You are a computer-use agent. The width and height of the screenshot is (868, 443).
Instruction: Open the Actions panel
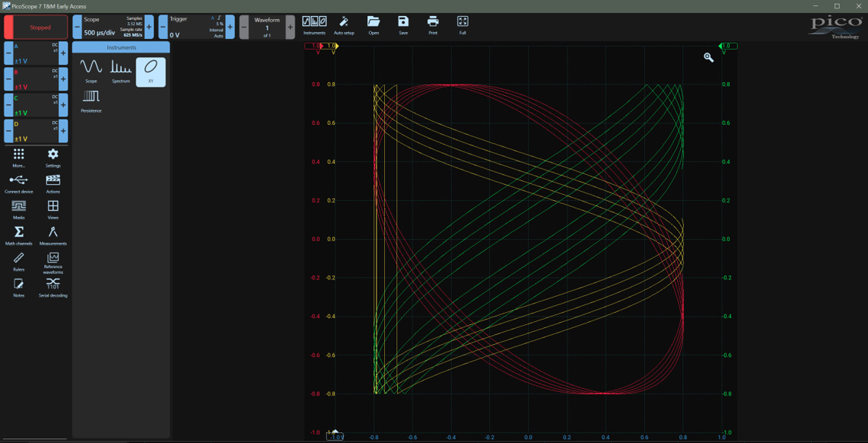coord(53,182)
